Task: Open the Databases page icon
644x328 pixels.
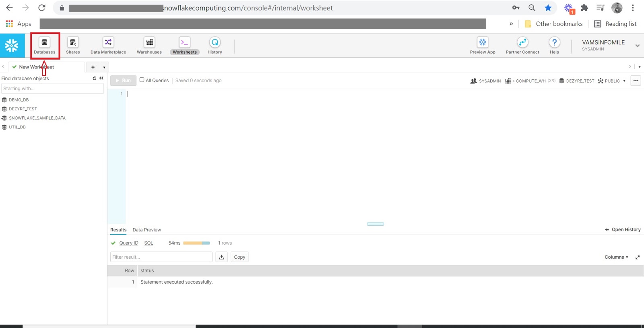Action: [44, 43]
